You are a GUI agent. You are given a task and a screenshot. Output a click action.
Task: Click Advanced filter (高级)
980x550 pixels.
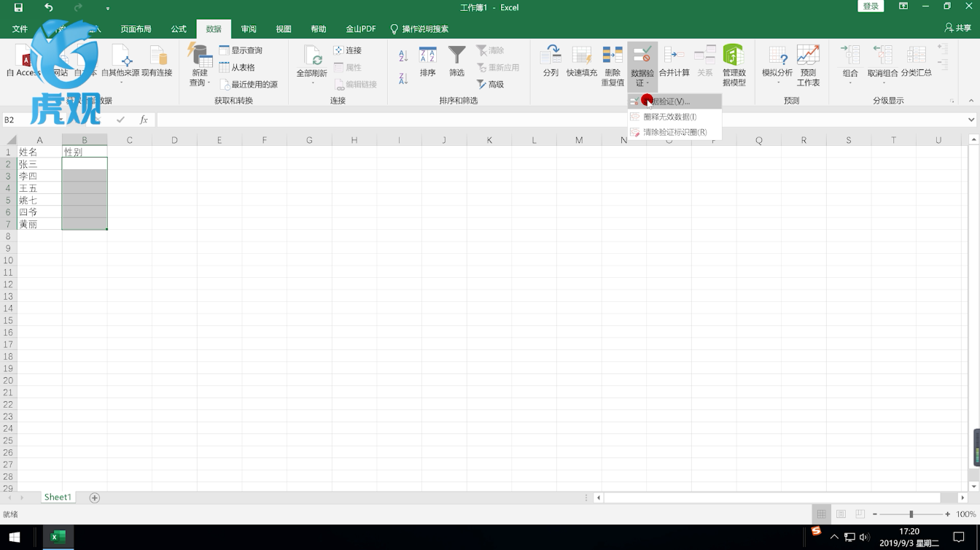coord(490,84)
